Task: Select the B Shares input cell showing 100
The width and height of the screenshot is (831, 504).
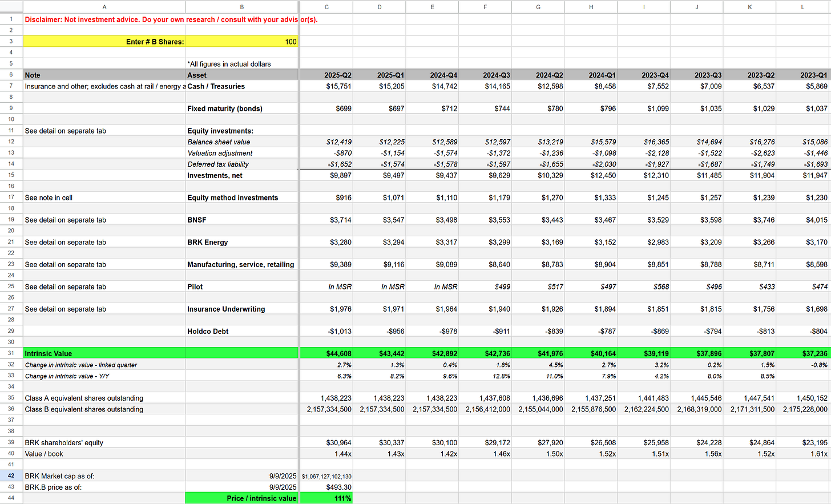Action: (242, 42)
